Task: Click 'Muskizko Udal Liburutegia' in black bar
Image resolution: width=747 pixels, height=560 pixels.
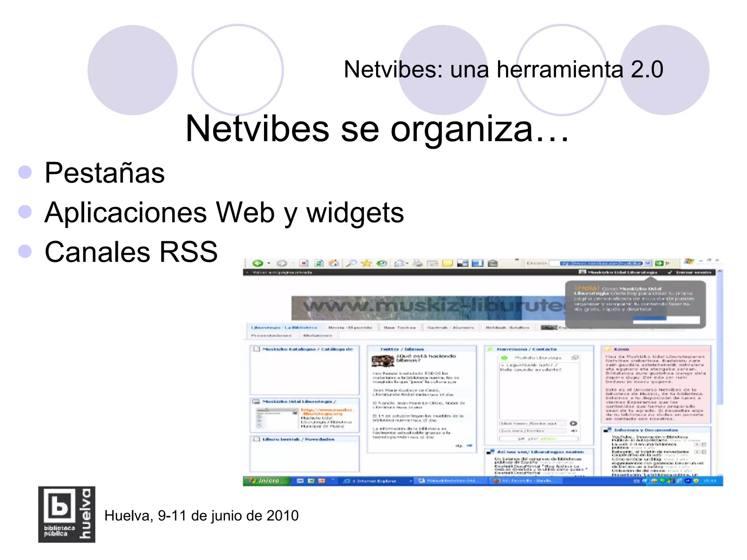Action: (622, 272)
